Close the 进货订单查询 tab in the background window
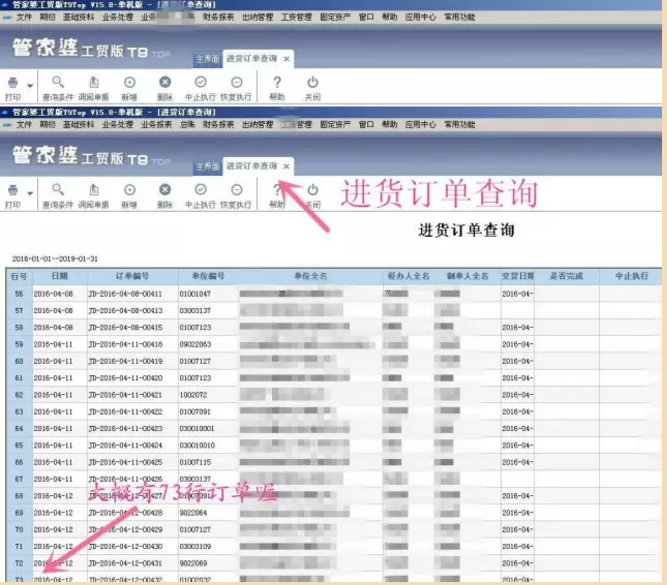This screenshot has height=585, width=667. tap(287, 59)
